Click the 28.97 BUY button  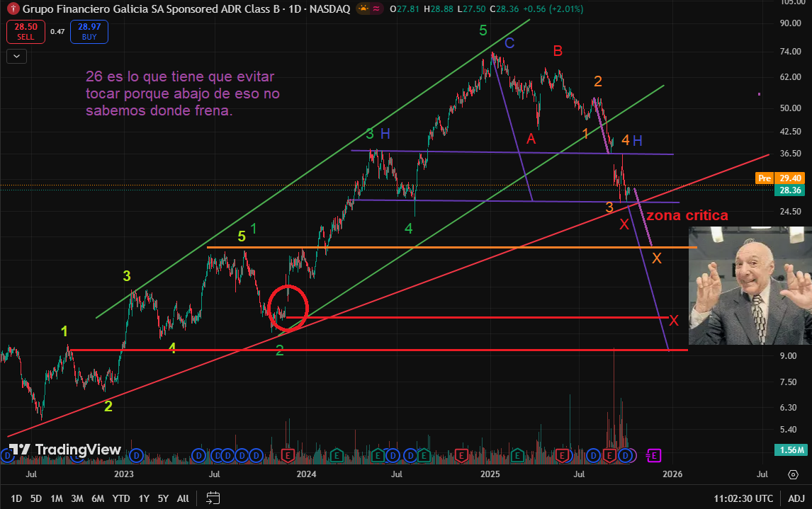tap(89, 32)
